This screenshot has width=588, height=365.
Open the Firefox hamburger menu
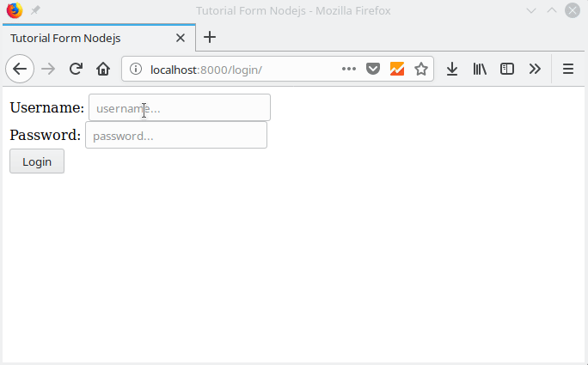[x=568, y=69]
